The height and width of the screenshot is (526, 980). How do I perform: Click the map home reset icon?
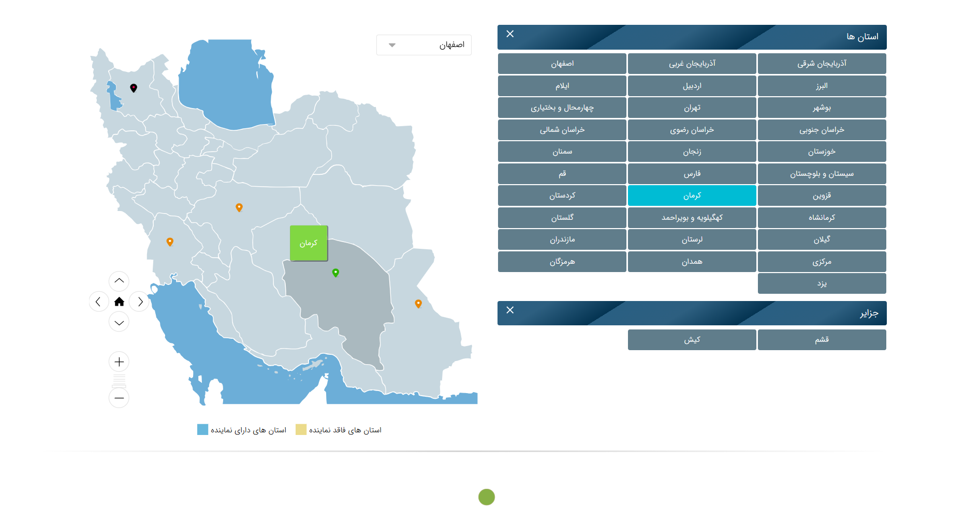(x=119, y=302)
